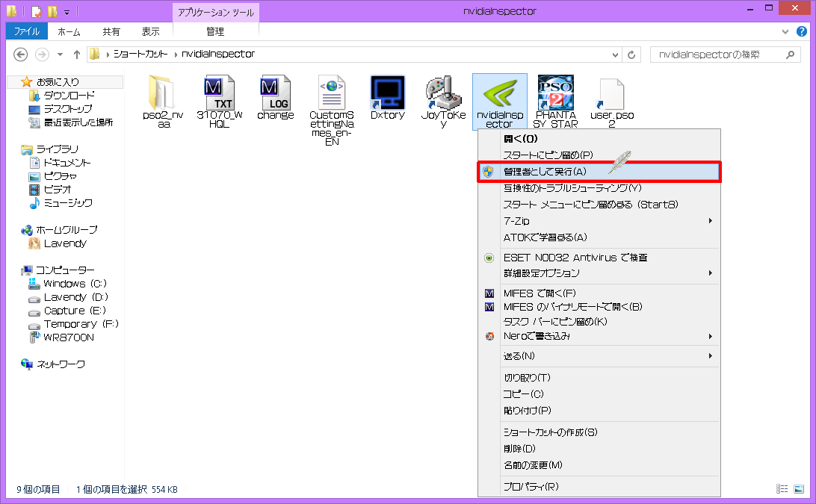Expand 送る(N) submenu

pyautogui.click(x=711, y=355)
